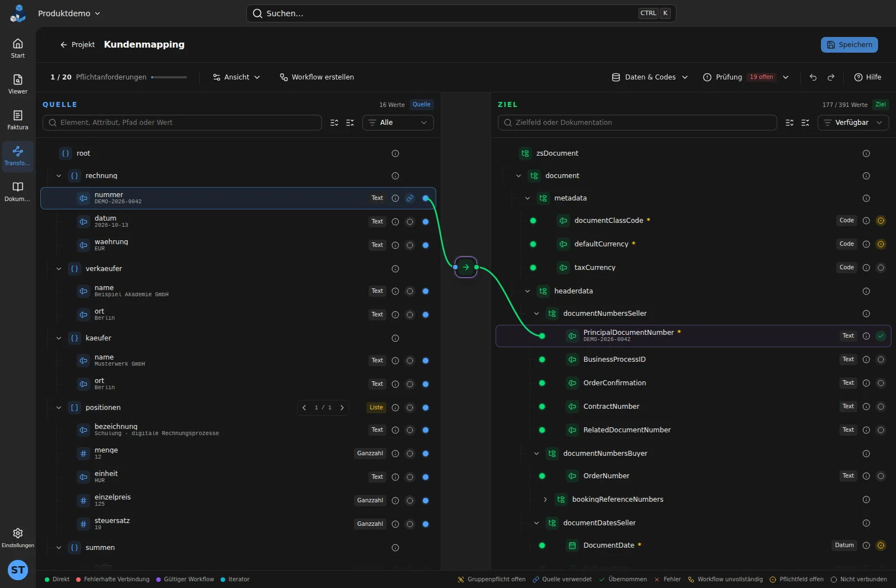Collapse all target tree nodes icon
The image size is (896, 588).
coord(805,123)
